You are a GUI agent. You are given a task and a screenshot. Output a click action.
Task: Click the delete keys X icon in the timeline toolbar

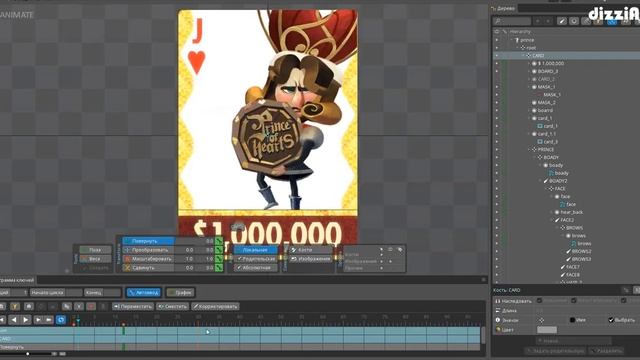point(79,306)
